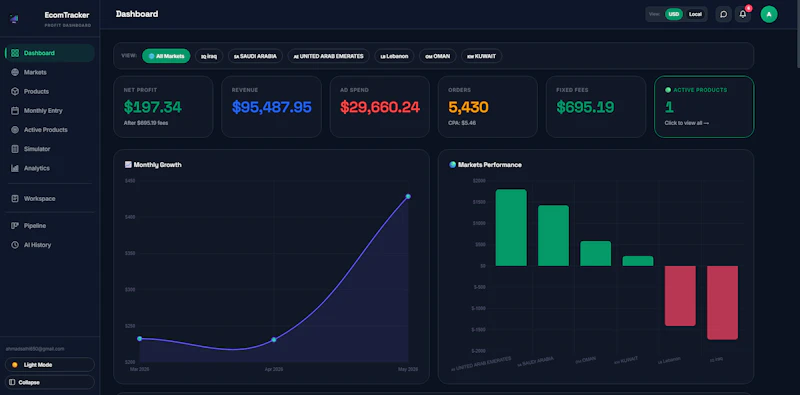
Task: Switch currency view to USD
Action: pos(673,14)
